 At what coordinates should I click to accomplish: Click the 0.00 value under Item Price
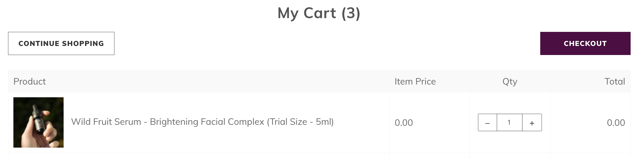point(404,123)
